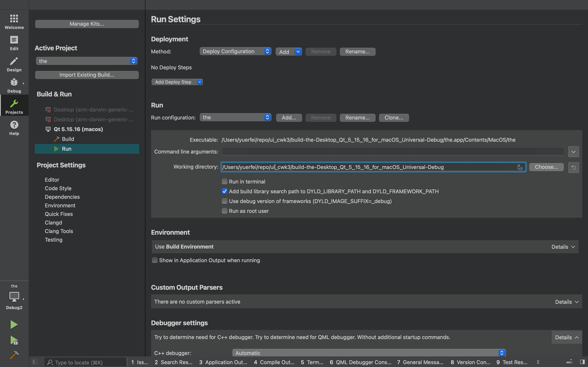Click the Build hammer icon

(14, 355)
